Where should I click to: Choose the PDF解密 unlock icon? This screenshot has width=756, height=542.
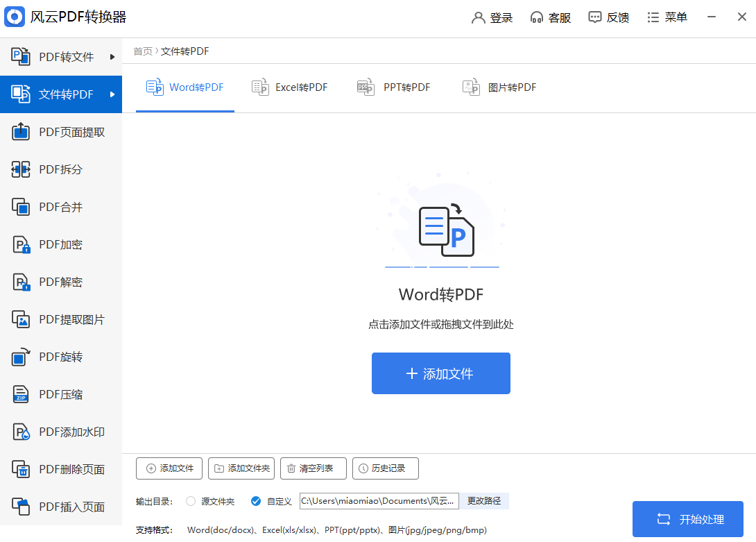[21, 282]
